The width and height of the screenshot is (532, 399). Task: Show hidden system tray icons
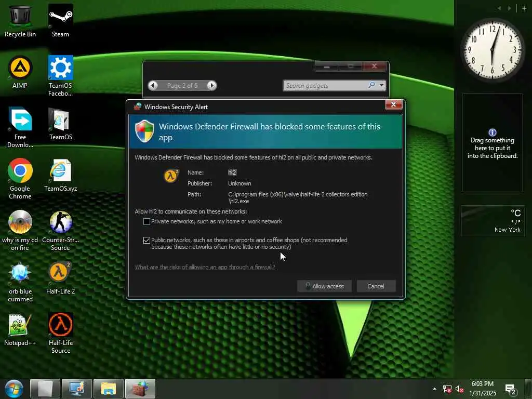[x=434, y=389]
